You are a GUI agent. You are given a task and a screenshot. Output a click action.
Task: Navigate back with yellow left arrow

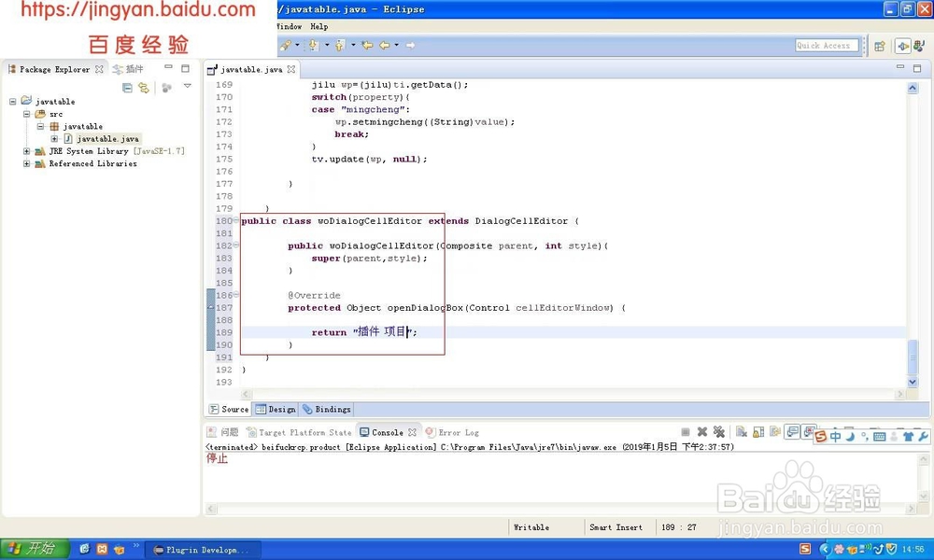pyautogui.click(x=385, y=45)
